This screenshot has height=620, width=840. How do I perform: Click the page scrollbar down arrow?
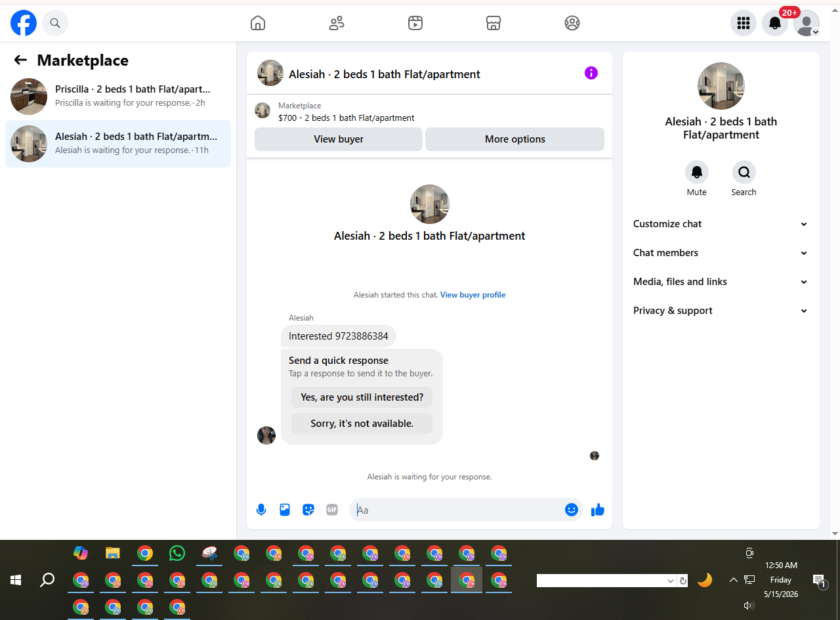pos(835,533)
